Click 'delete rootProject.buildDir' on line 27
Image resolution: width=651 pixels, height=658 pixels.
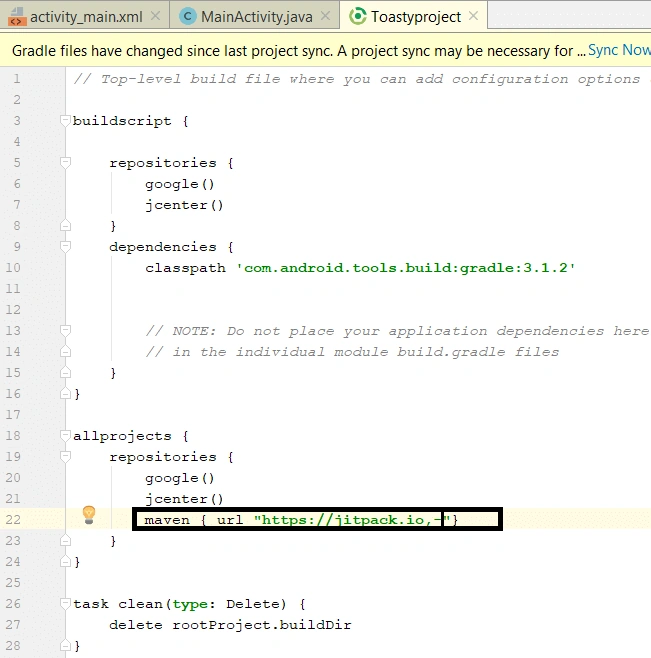[x=230, y=625]
